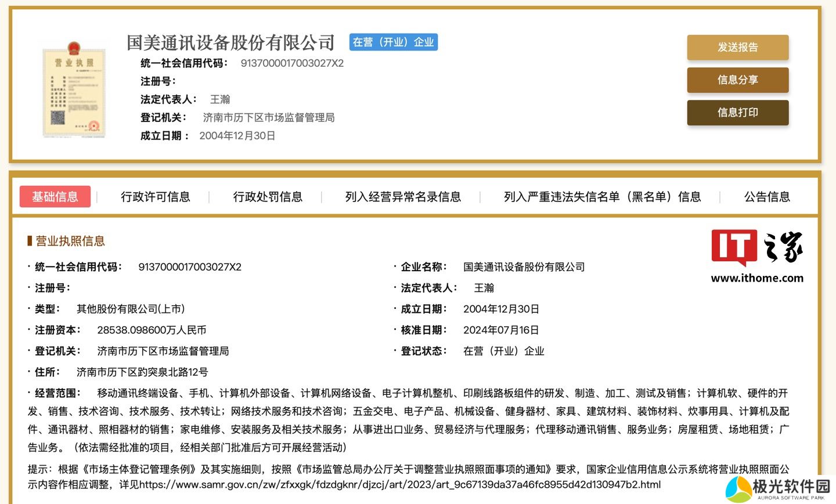Click the 核准日期 value 2024年07月16日
Screen dimensions: 836x504
(501, 330)
